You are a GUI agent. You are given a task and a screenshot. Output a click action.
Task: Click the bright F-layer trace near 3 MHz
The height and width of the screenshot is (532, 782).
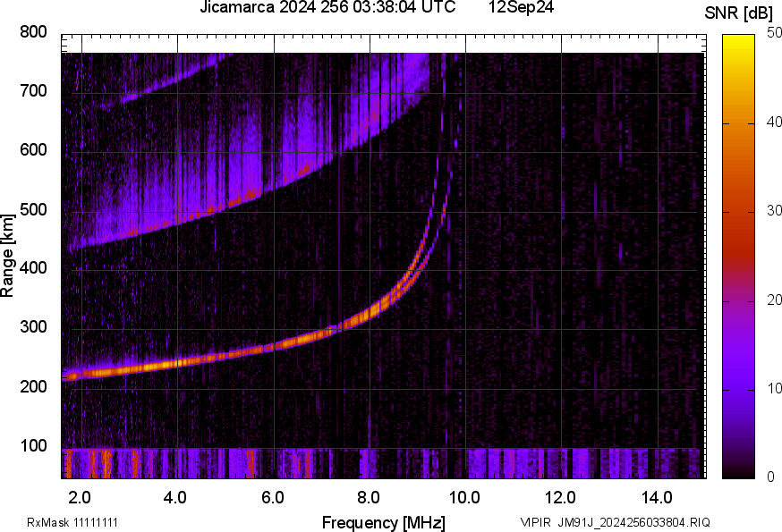(131, 368)
